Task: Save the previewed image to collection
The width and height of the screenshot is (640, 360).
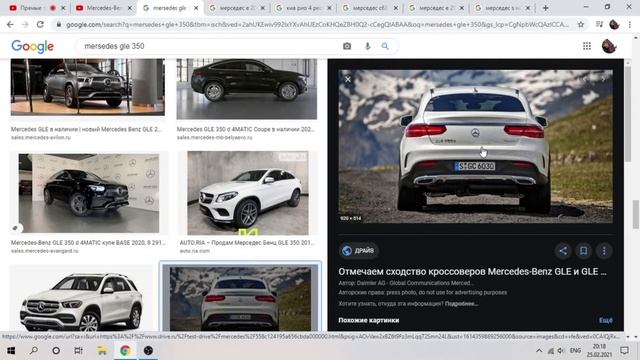Action: pyautogui.click(x=584, y=251)
